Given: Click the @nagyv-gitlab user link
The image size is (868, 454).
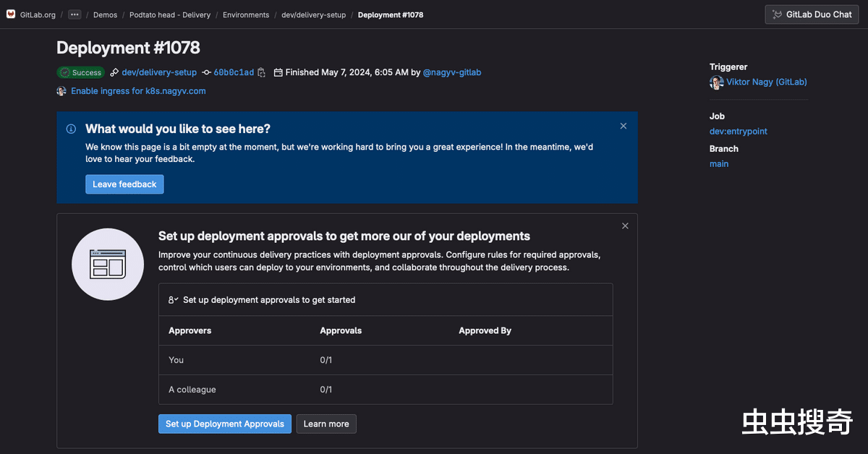Looking at the screenshot, I should click(x=451, y=72).
